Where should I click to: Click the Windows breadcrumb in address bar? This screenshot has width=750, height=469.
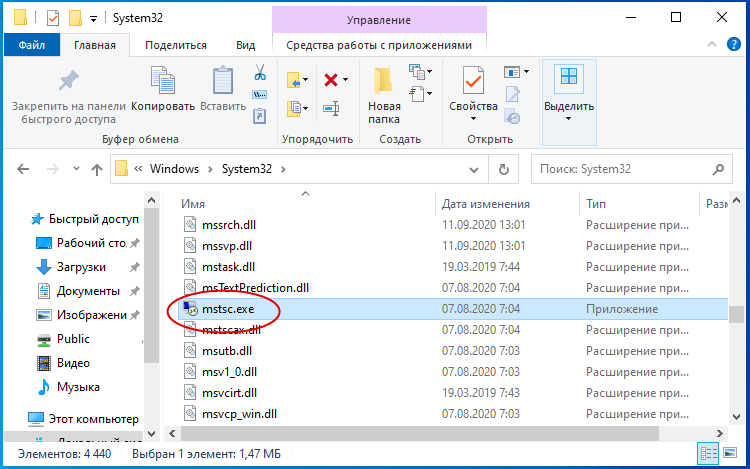pos(174,169)
